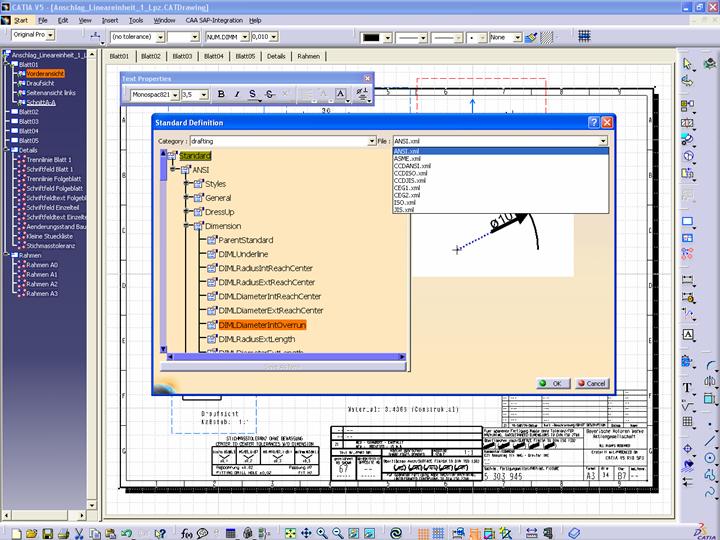Open the Start menu in menu bar
The height and width of the screenshot is (540, 720).
click(x=21, y=20)
